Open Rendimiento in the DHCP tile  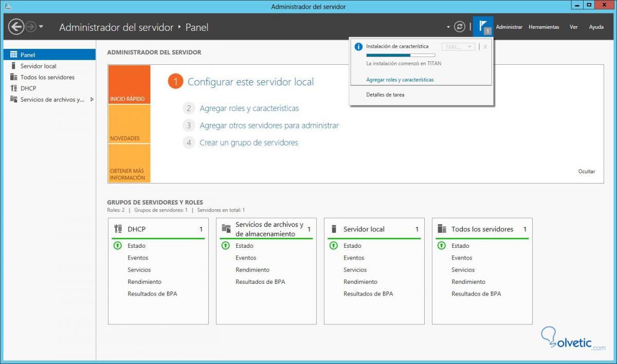[x=144, y=282]
